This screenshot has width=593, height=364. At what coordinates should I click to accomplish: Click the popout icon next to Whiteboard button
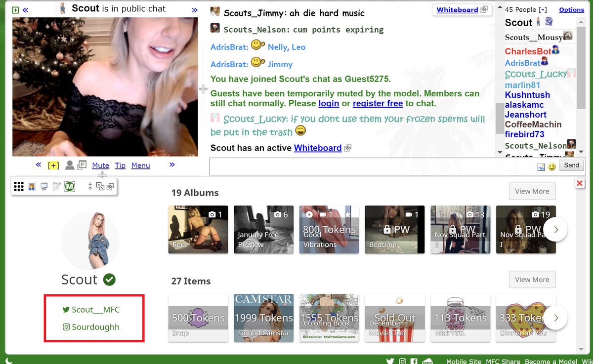(x=484, y=9)
